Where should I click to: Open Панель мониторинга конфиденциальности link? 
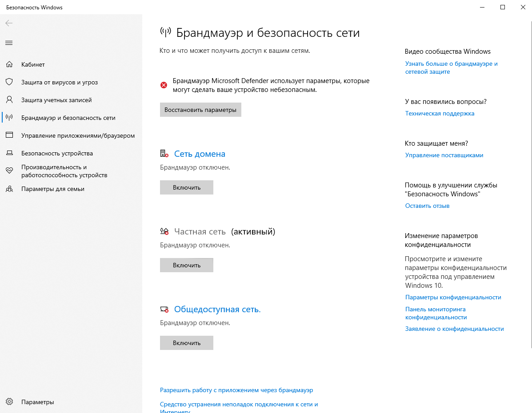pyautogui.click(x=436, y=314)
